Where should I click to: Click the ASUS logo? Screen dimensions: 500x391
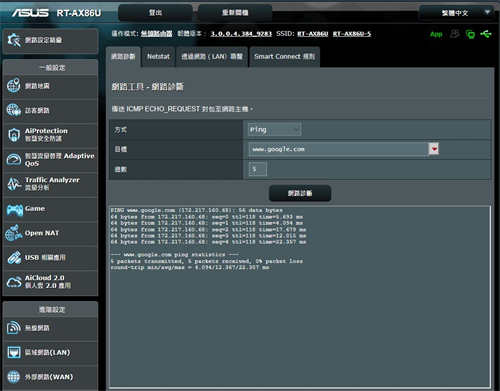coord(30,13)
